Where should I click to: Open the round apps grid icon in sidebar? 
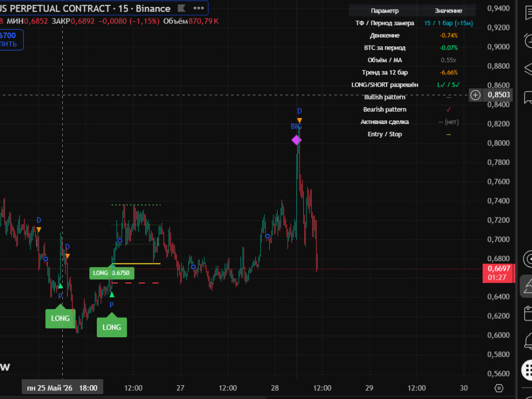click(527, 369)
